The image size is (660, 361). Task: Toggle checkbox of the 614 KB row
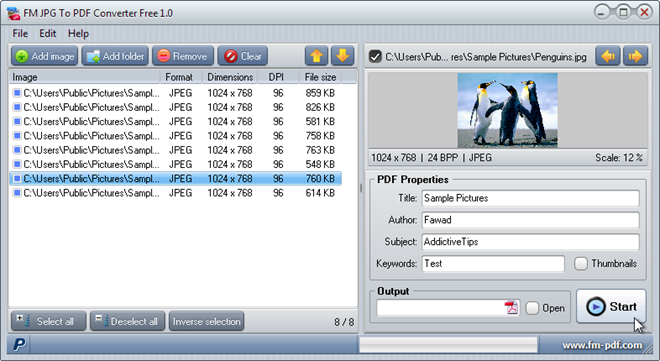(x=17, y=193)
